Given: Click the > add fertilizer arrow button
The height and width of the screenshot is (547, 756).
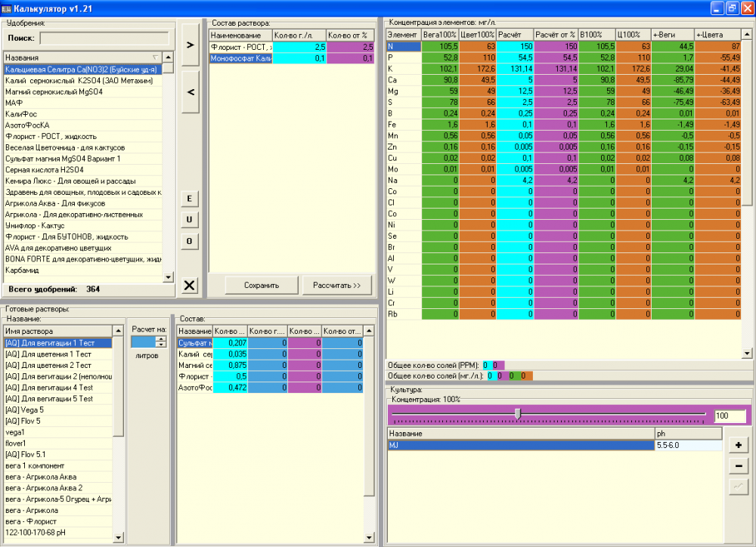Looking at the screenshot, I should pyautogui.click(x=190, y=45).
